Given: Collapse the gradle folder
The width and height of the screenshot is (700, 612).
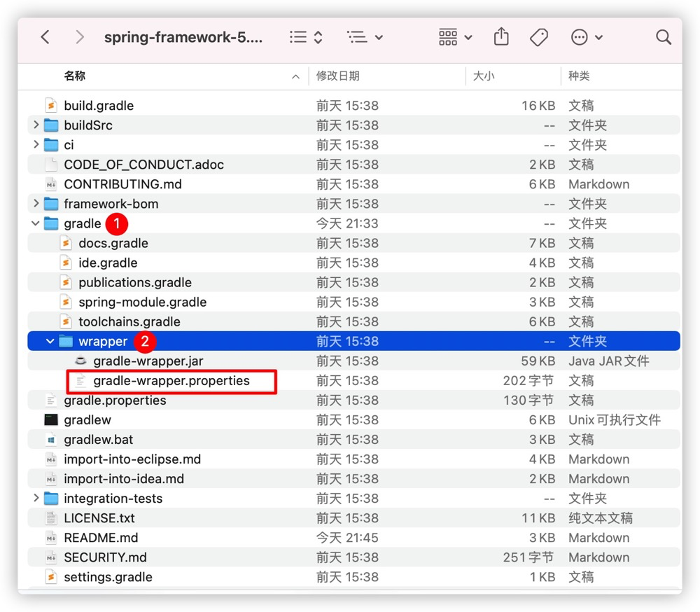Looking at the screenshot, I should pos(36,223).
